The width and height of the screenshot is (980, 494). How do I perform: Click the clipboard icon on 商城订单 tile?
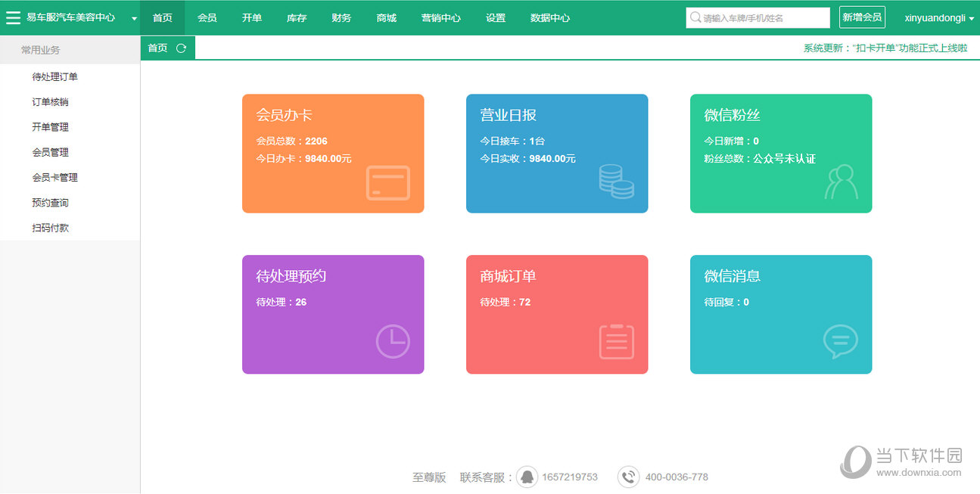click(x=616, y=341)
